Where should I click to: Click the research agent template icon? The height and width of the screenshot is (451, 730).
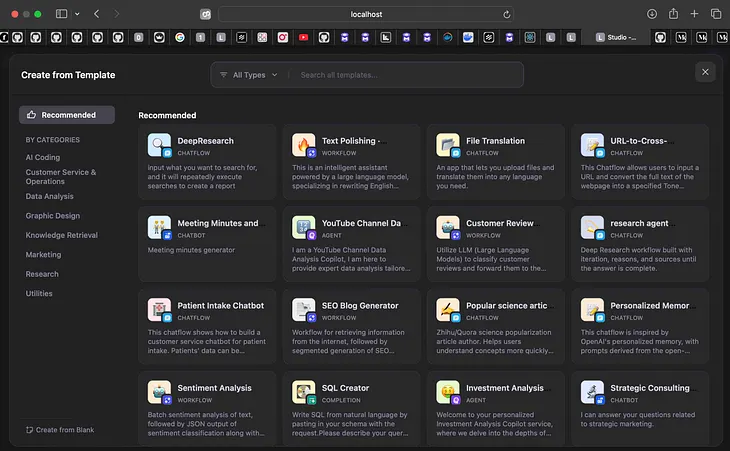coord(592,227)
